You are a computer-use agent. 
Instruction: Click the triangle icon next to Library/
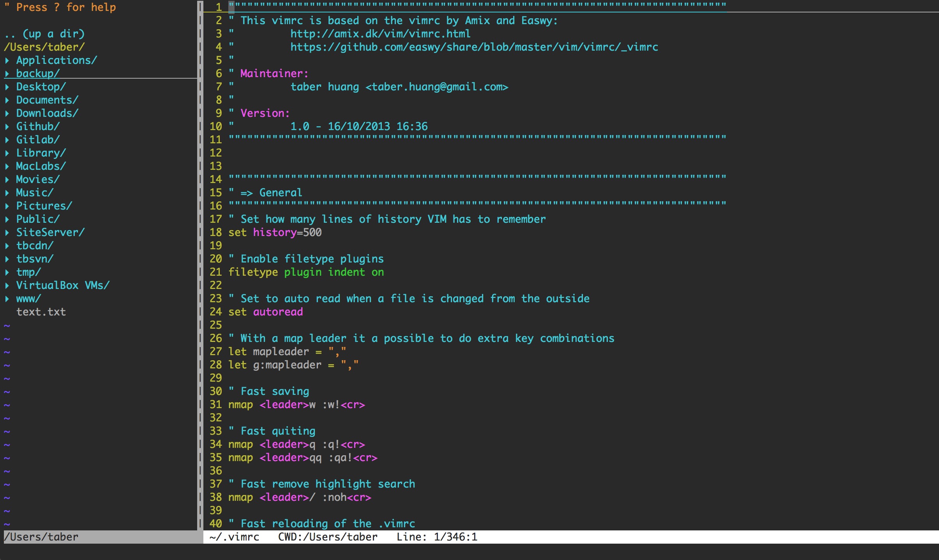click(7, 153)
